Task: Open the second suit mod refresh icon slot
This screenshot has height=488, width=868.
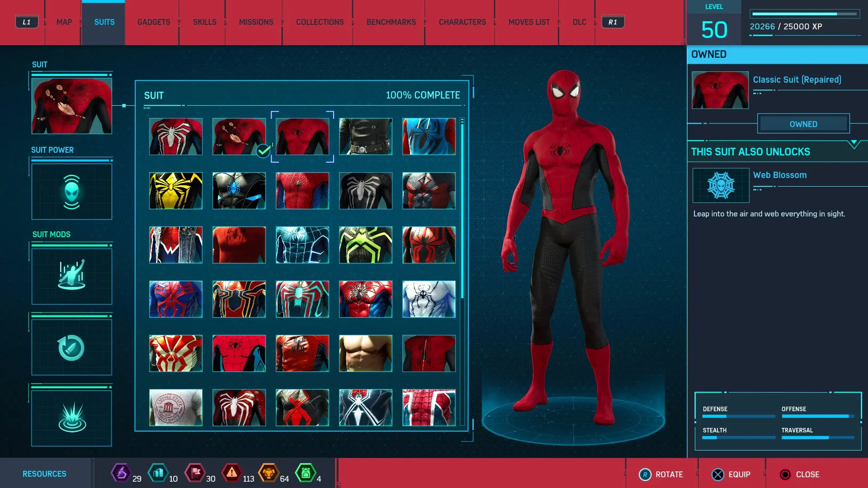Action: [x=71, y=347]
